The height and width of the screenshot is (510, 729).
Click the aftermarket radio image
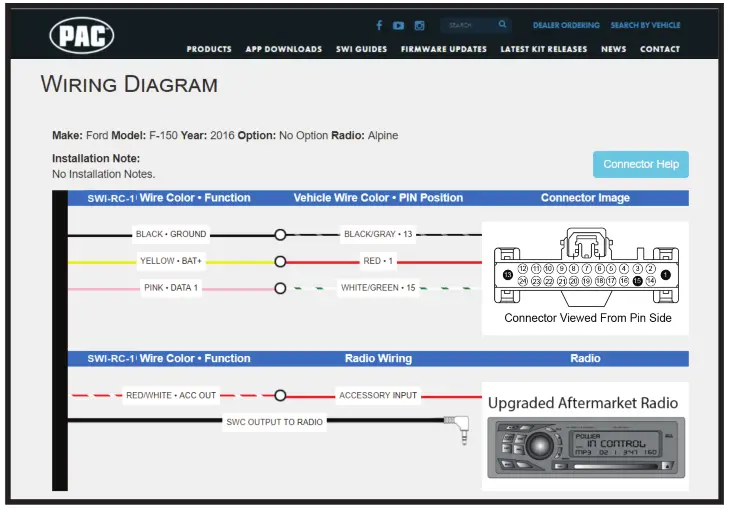[x=586, y=447]
